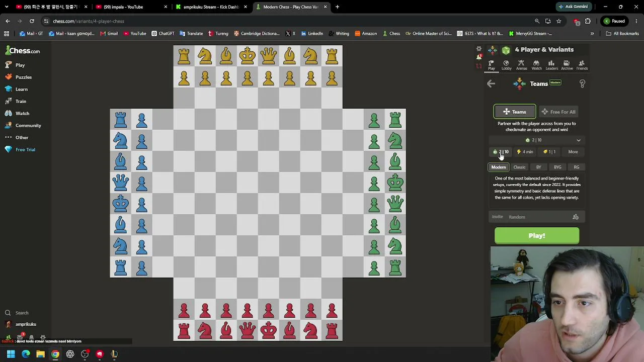This screenshot has height=362, width=644.
Task: Open the question mark help icon
Action: coord(582,84)
